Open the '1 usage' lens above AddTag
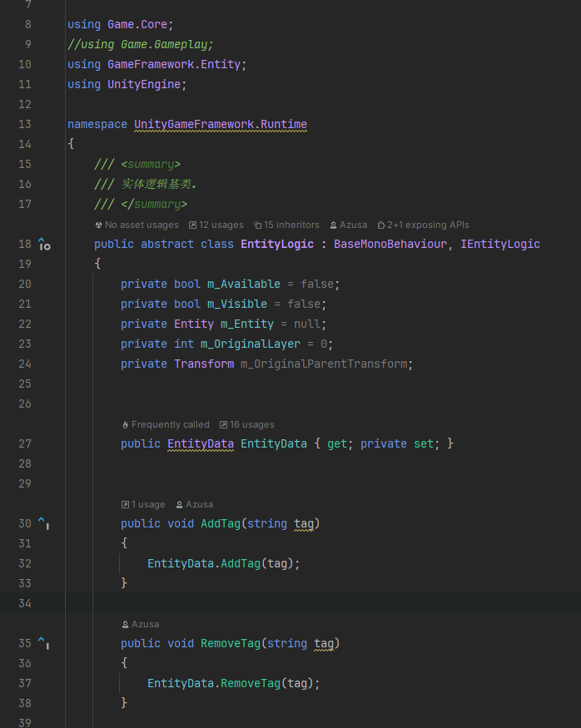Viewport: 581px width, 728px height. [x=143, y=504]
